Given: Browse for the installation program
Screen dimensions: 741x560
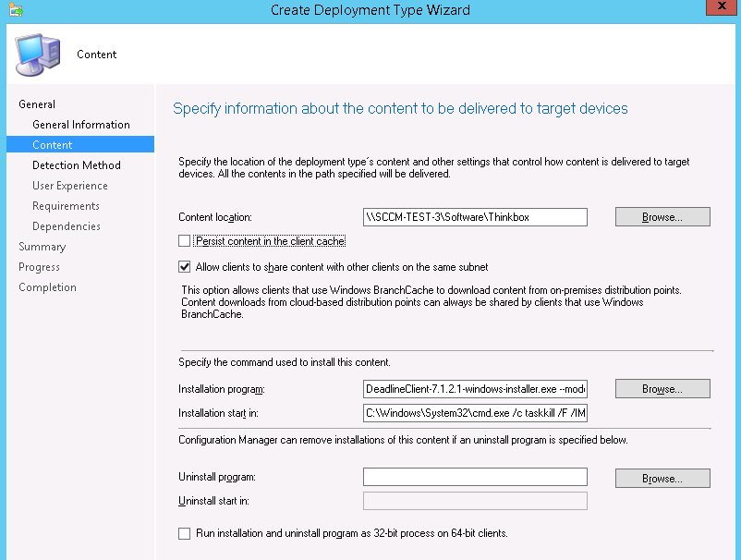Looking at the screenshot, I should click(662, 389).
